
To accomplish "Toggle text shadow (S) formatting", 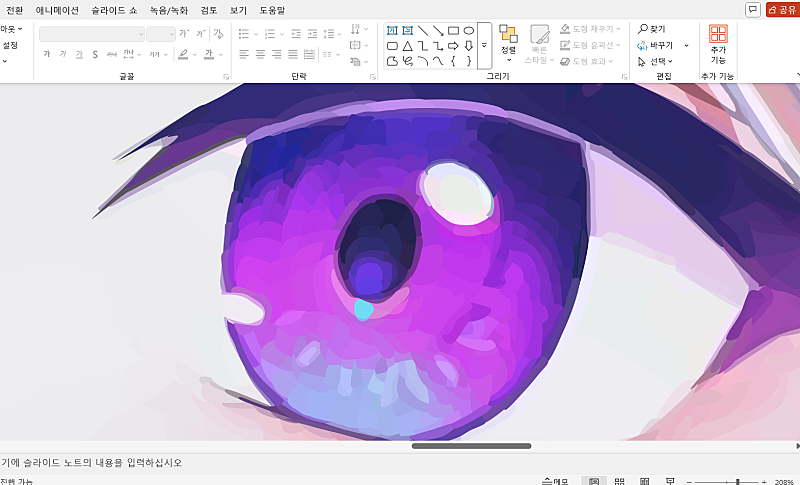I will point(95,54).
